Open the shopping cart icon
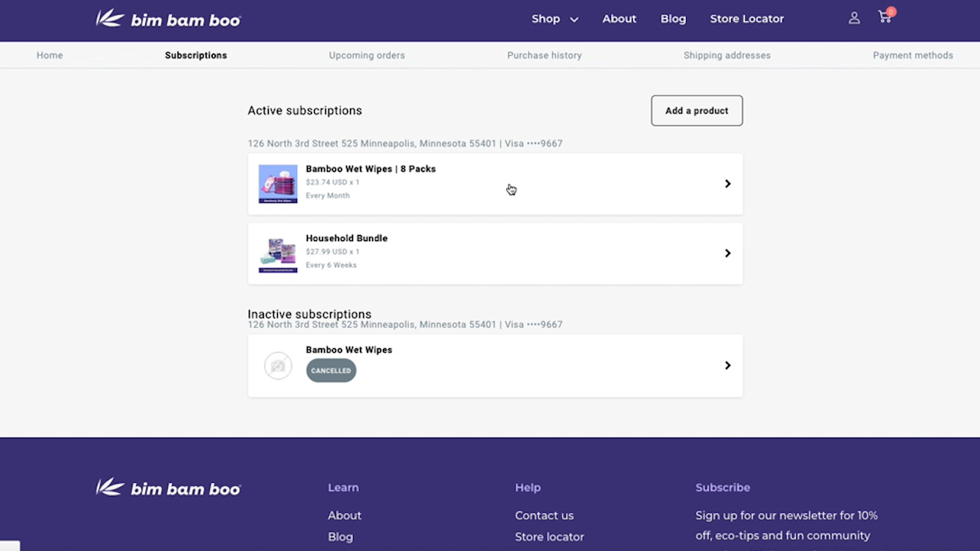The width and height of the screenshot is (980, 551). [x=886, y=16]
